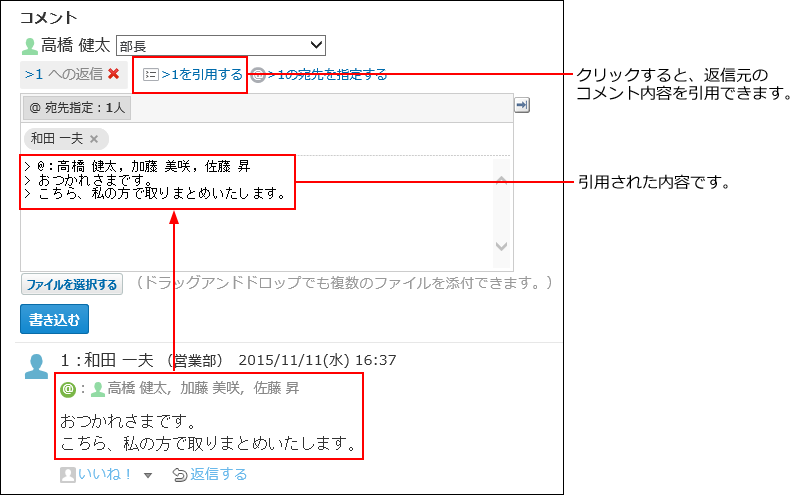Click >1の宛先を指定する link
800x495 pixels.
pyautogui.click(x=328, y=75)
